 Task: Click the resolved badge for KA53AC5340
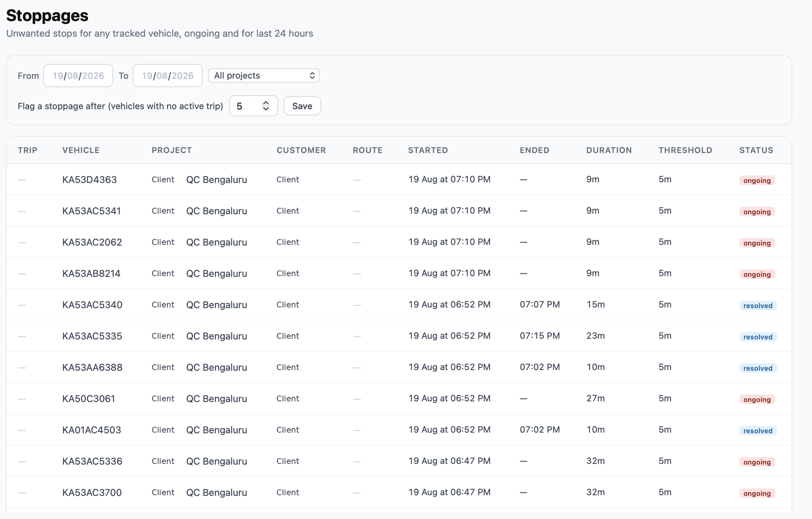coord(758,306)
